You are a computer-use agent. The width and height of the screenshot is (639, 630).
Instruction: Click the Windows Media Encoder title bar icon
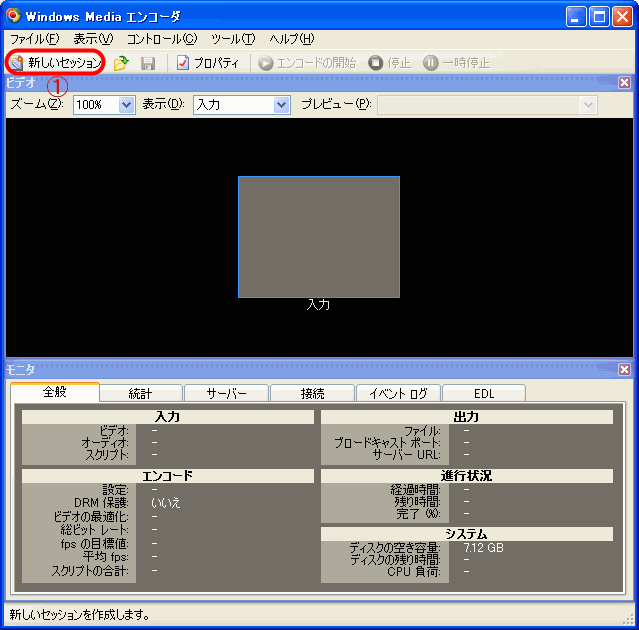pos(13,16)
